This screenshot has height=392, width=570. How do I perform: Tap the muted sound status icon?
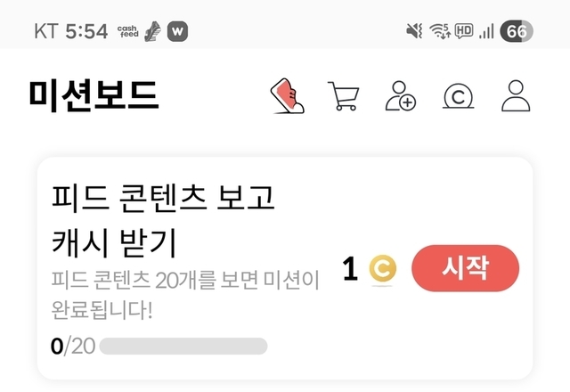pos(413,31)
